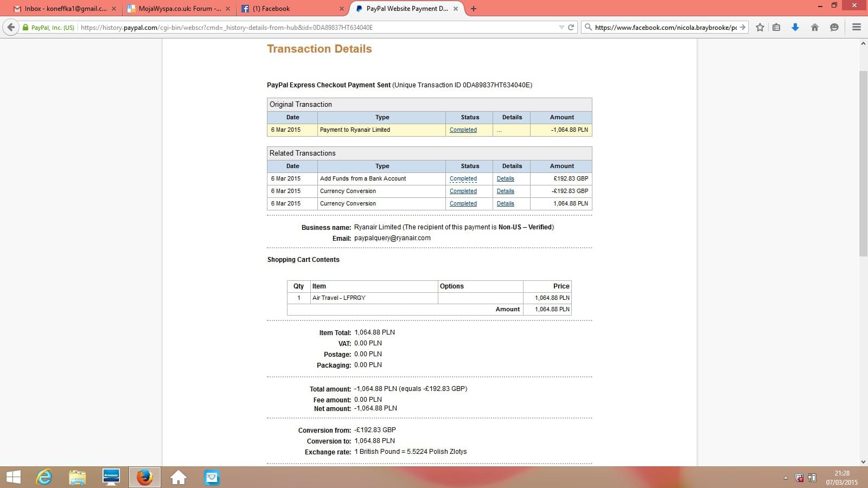The width and height of the screenshot is (868, 488).
Task: Close the MojaWyspa forum tab
Action: click(228, 9)
